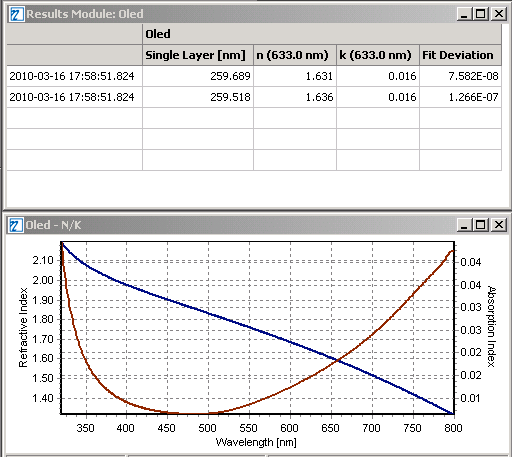512x457 pixels.
Task: Maximize the Results Module: Oled window
Action: (481, 14)
